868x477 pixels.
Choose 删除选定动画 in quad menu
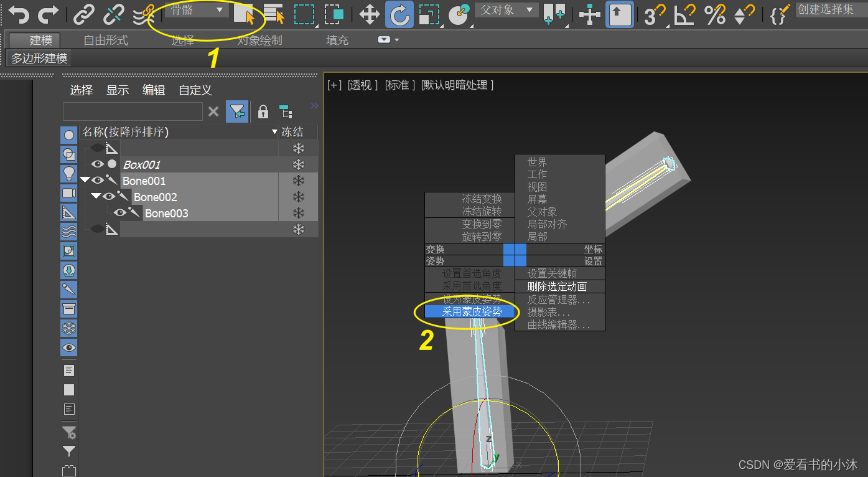click(x=559, y=286)
